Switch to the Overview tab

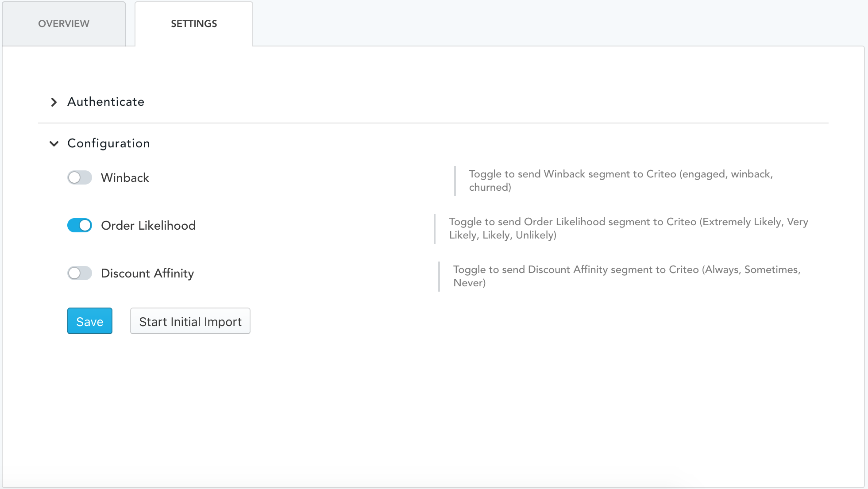click(63, 23)
